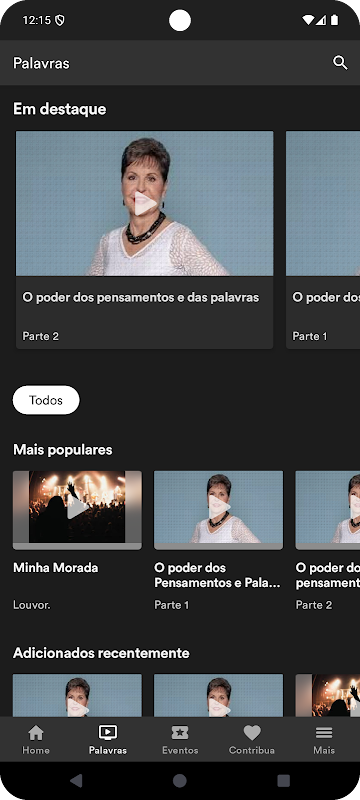360x800 pixels.
Task: Select the Palavras tab in bottom bar
Action: 108,740
